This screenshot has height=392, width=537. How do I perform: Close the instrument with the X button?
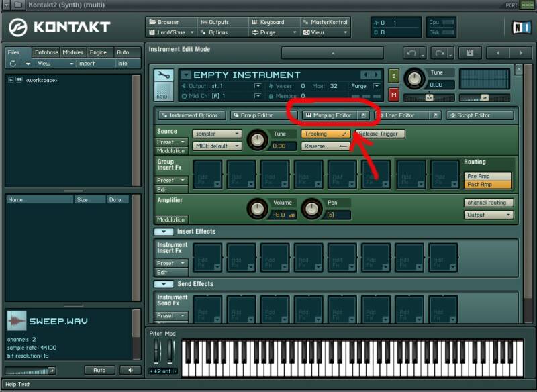click(x=519, y=70)
